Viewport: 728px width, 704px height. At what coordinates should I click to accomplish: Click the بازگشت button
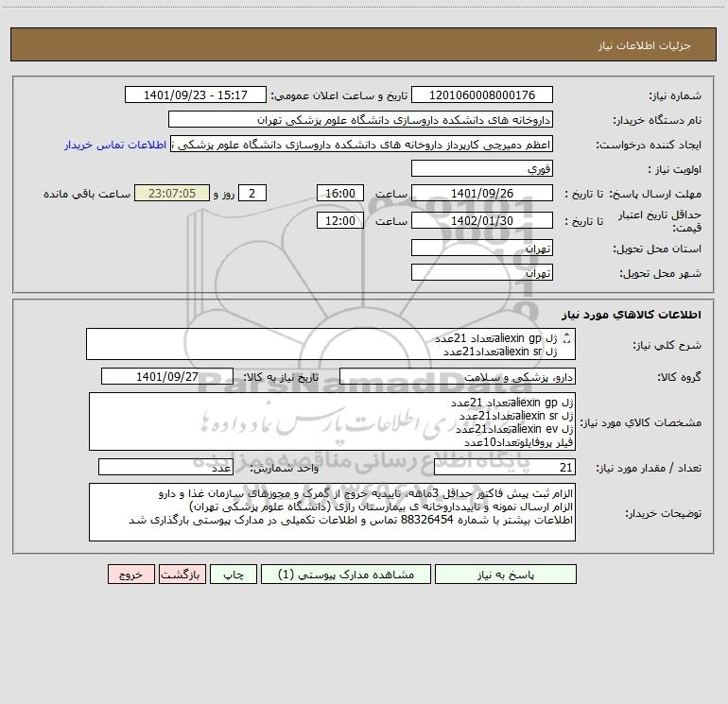(182, 575)
